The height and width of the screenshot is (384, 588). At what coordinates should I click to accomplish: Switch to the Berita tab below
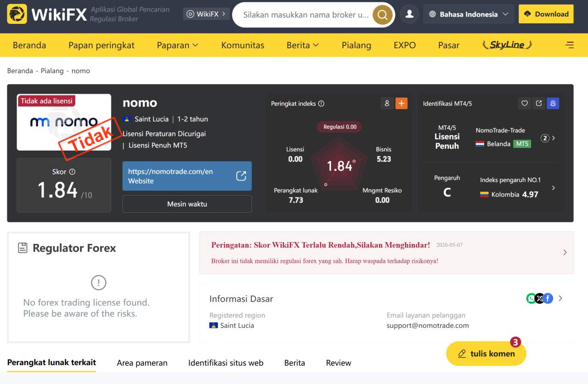click(x=294, y=363)
